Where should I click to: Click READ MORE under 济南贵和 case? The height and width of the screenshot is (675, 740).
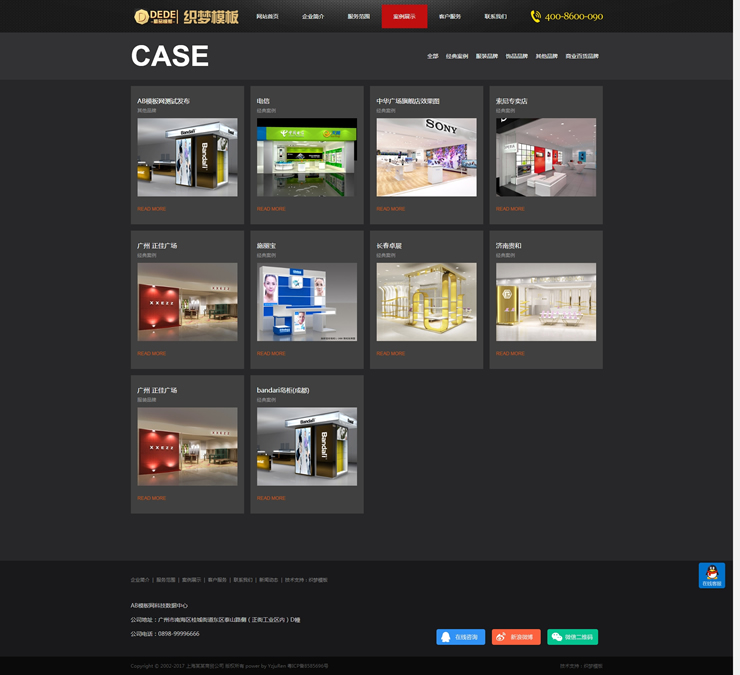[509, 353]
